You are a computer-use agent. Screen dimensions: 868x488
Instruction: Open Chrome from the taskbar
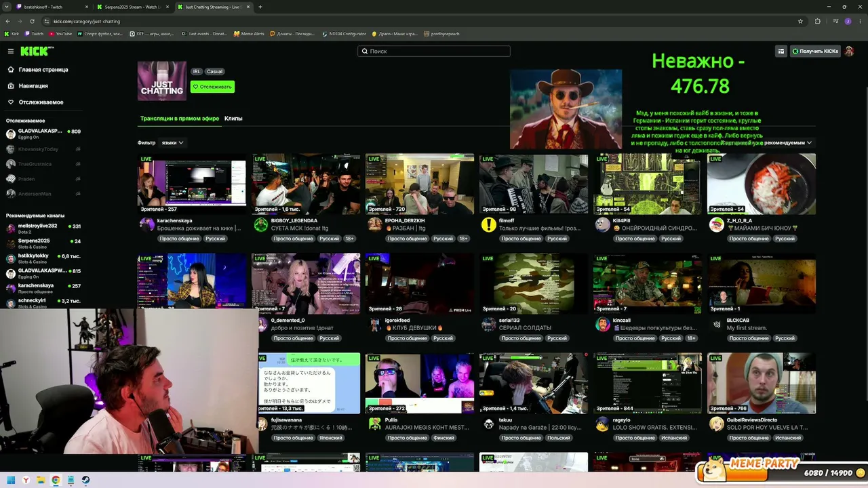click(56, 480)
